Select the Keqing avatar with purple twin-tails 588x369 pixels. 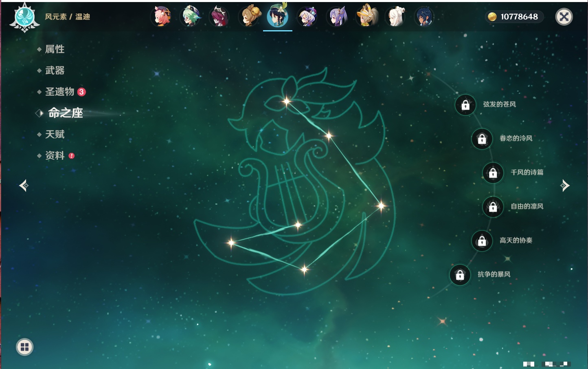coord(337,17)
